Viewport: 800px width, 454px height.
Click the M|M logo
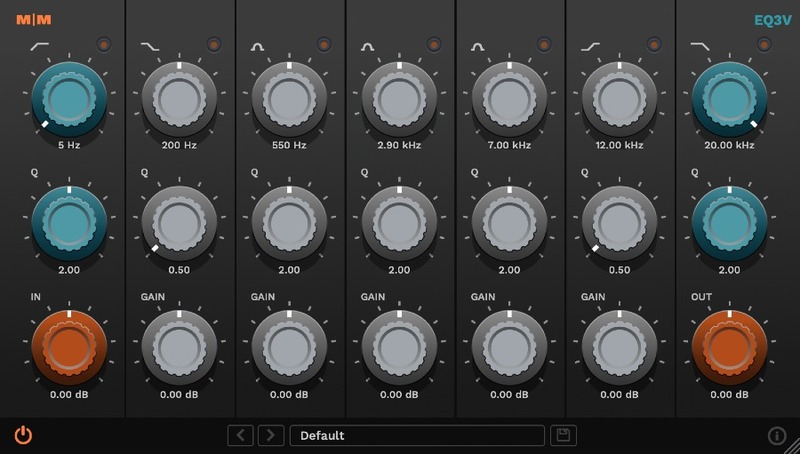point(34,20)
